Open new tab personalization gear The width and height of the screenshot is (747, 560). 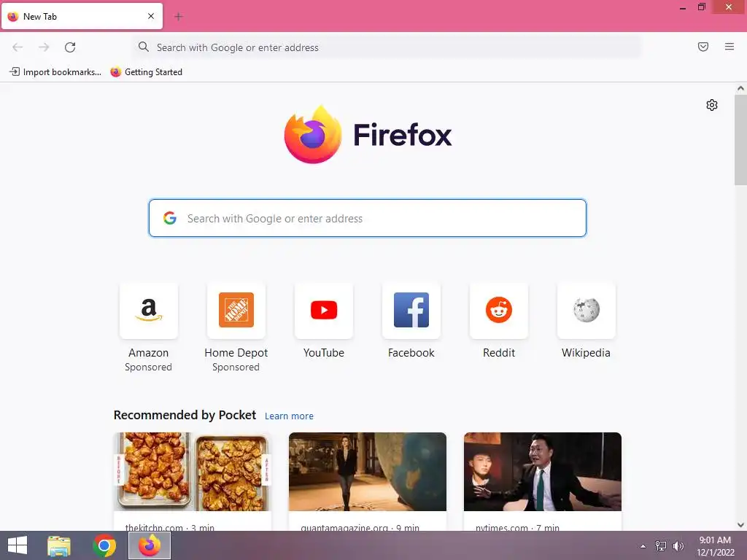[x=712, y=105]
